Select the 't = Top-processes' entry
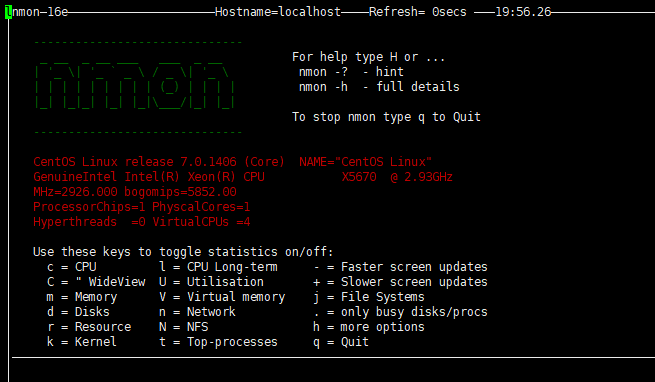This screenshot has width=655, height=382. tap(218, 342)
